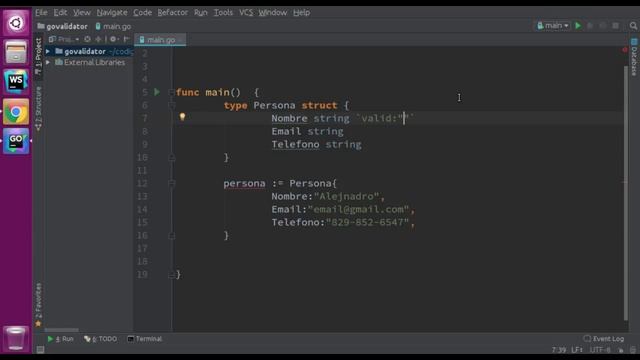Image resolution: width=640 pixels, height=360 pixels.
Task: Open the Trash icon in the dock
Action: pos(16,338)
